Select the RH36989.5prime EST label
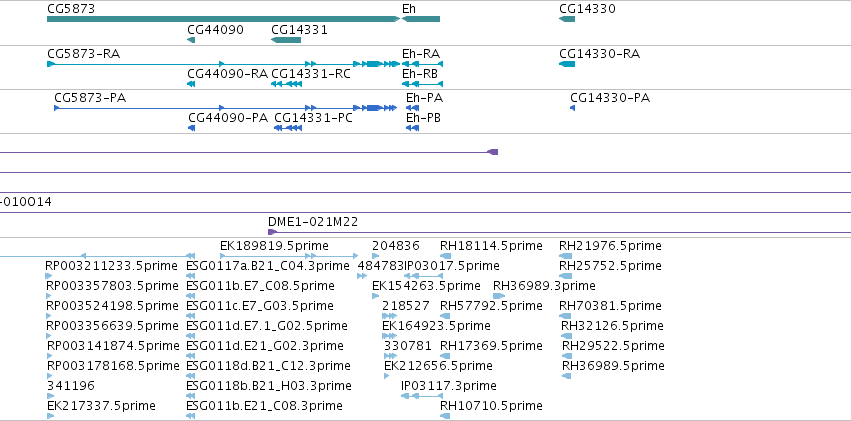 [x=613, y=366]
